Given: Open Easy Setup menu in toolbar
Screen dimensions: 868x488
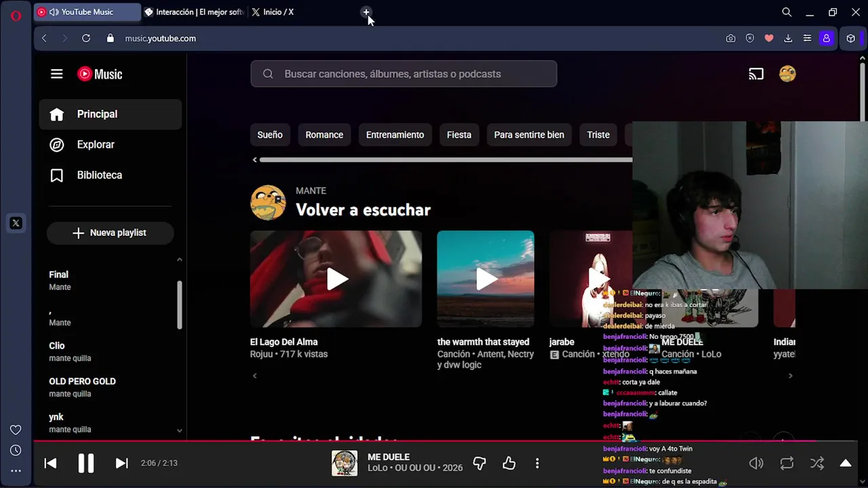Looking at the screenshot, I should coord(807,39).
